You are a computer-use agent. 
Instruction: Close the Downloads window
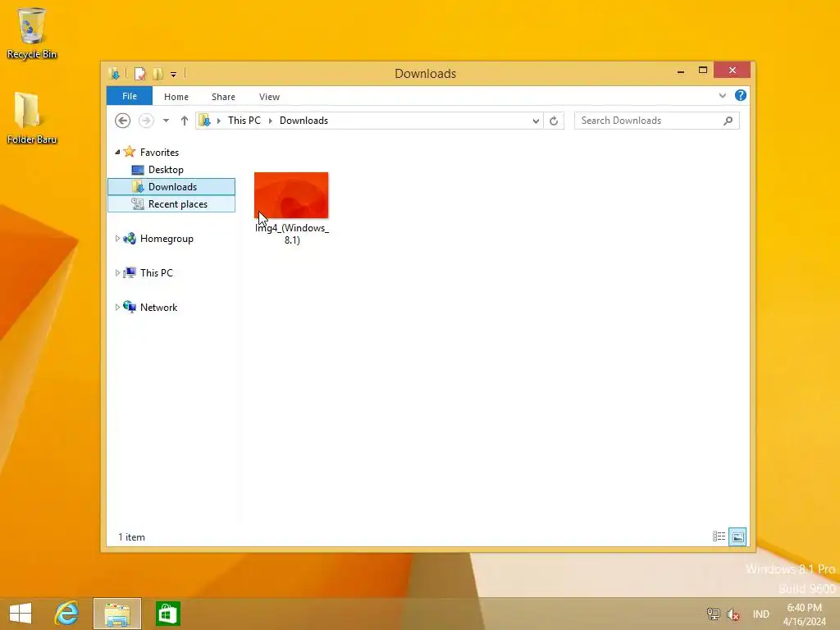point(733,71)
